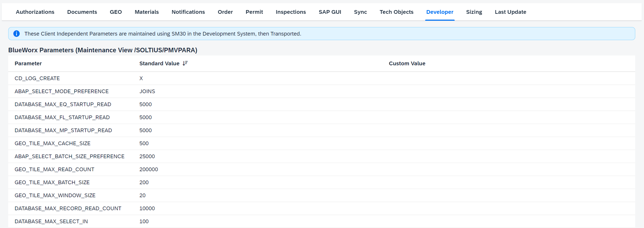
Task: Click the DATABASE_MAX_MP_STARTUP_READ parameter
Action: [x=63, y=130]
